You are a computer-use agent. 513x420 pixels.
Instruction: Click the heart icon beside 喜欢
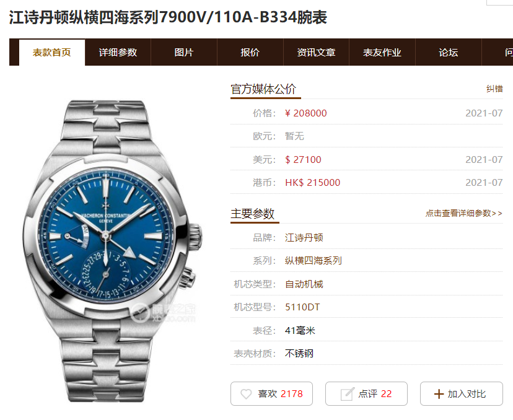[x=246, y=394]
